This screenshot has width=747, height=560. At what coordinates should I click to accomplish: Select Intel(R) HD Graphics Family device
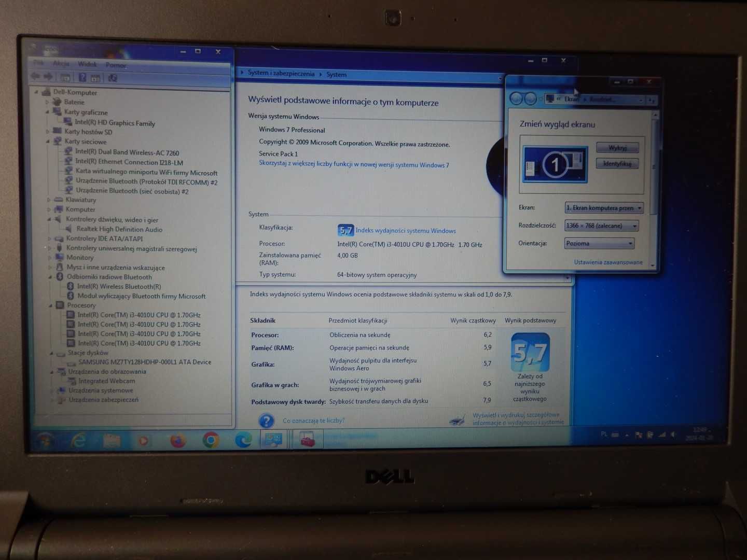pos(115,123)
